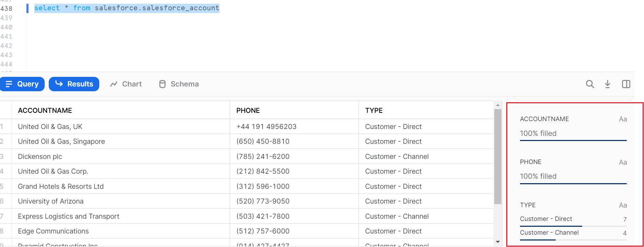Image resolution: width=644 pixels, height=247 pixels.
Task: Click the search results magnifier icon
Action: coord(590,84)
